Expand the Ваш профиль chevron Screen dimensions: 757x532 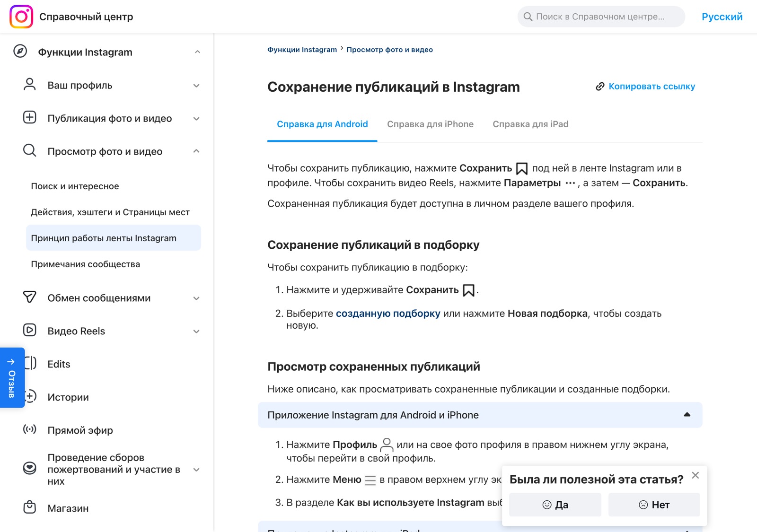(196, 86)
